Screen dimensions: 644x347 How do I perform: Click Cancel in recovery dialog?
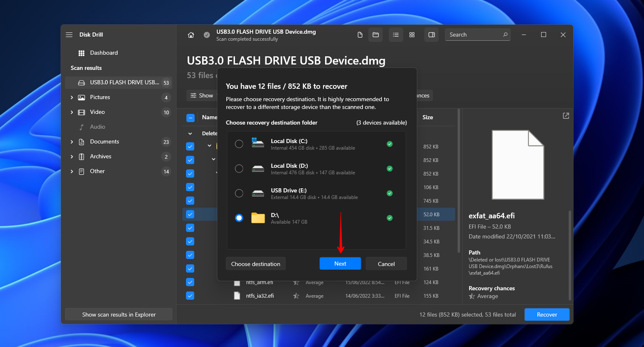click(386, 264)
